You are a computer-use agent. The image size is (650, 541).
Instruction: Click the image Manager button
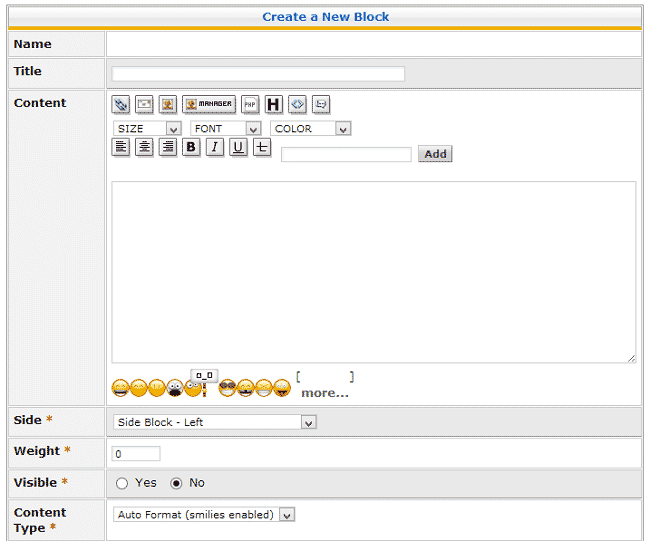point(209,104)
